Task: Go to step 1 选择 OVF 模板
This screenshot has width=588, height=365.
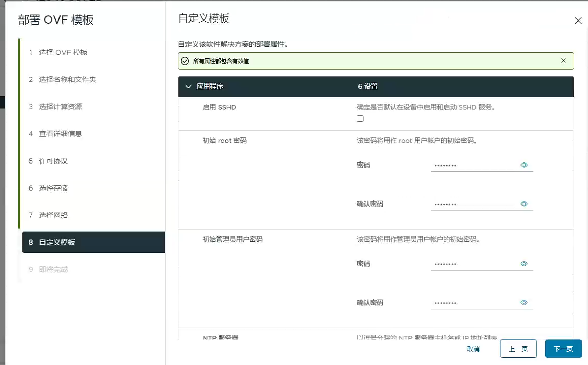Action: click(63, 52)
